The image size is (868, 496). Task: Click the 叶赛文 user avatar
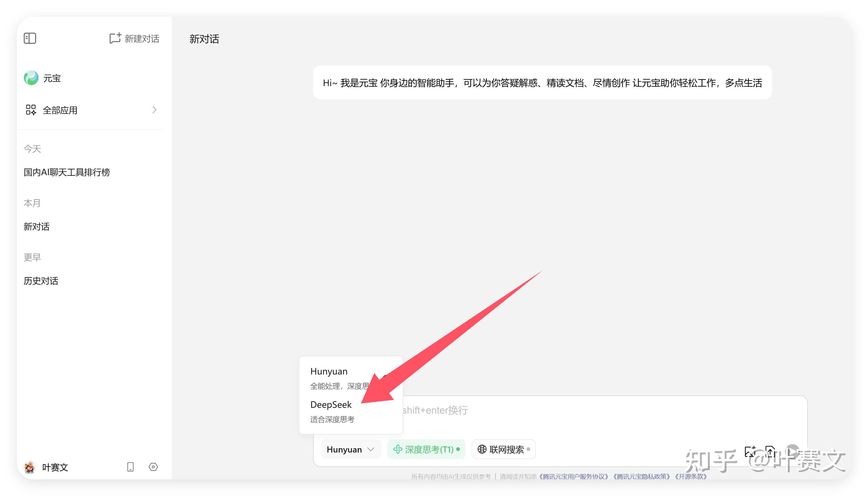point(30,467)
